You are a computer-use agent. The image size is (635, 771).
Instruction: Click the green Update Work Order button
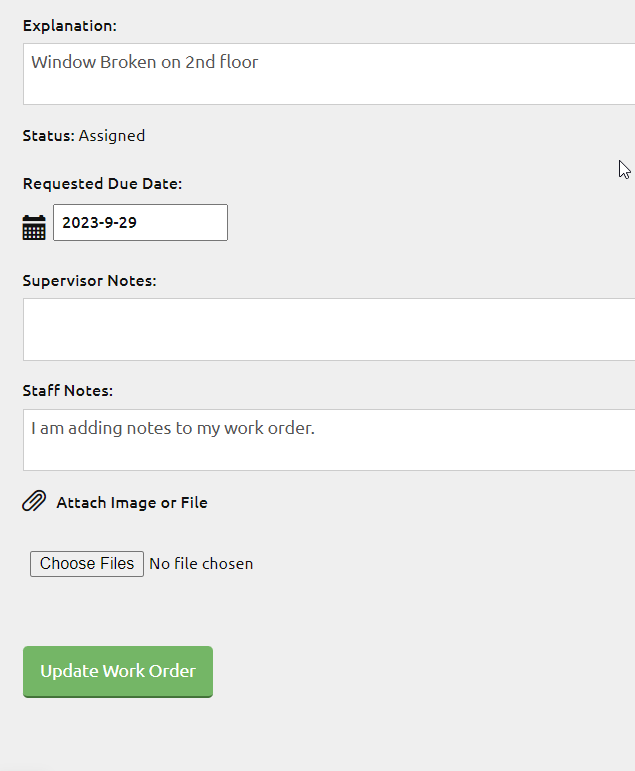(x=118, y=671)
